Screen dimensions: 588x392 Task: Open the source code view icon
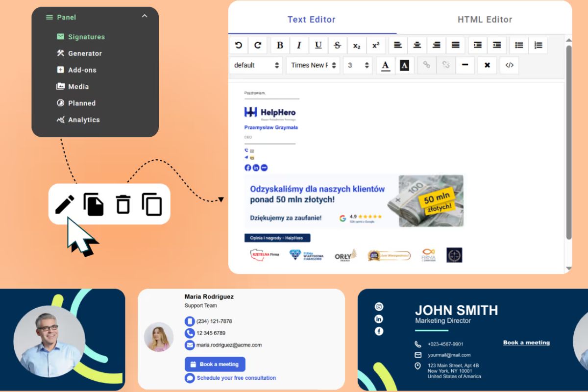pyautogui.click(x=509, y=65)
